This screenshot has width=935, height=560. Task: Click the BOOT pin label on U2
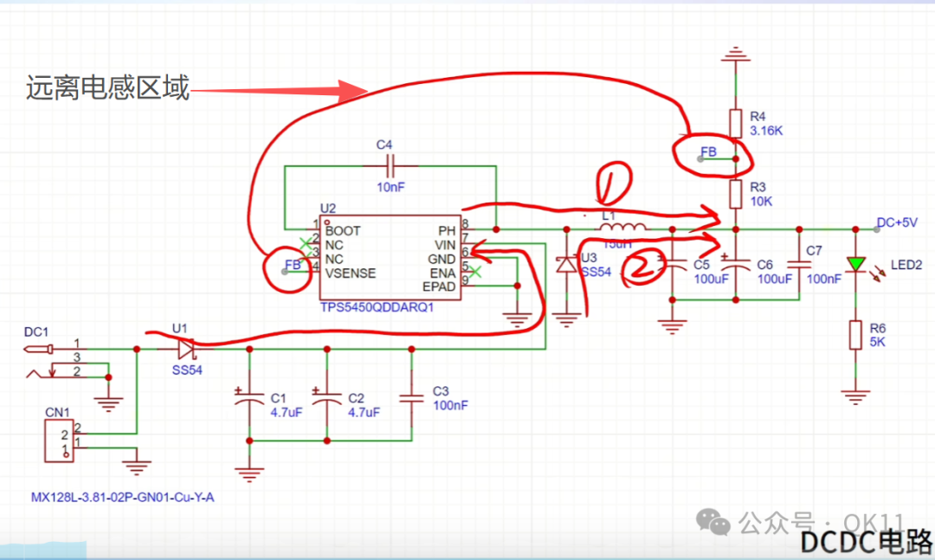(x=343, y=231)
